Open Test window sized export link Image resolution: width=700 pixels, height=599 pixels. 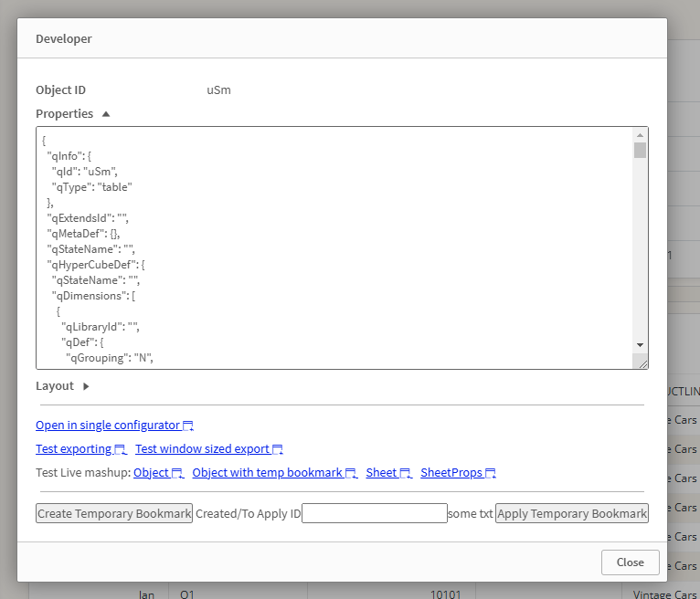[x=209, y=448]
